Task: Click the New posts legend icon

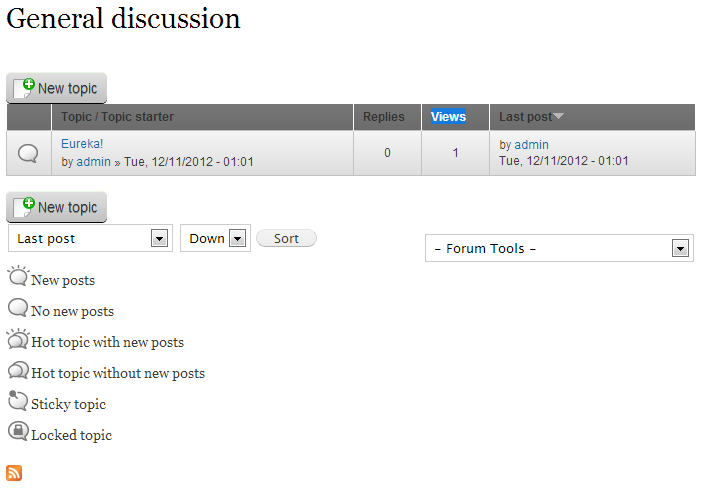Action: (x=18, y=278)
